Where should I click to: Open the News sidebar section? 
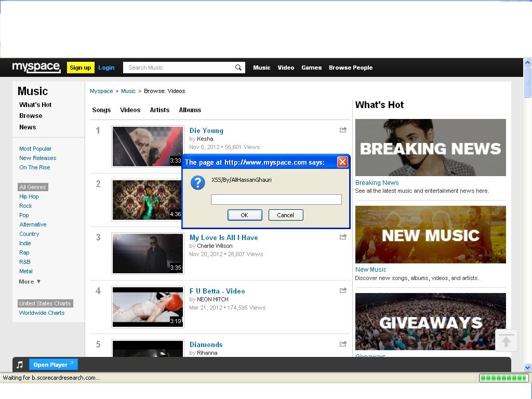28,127
